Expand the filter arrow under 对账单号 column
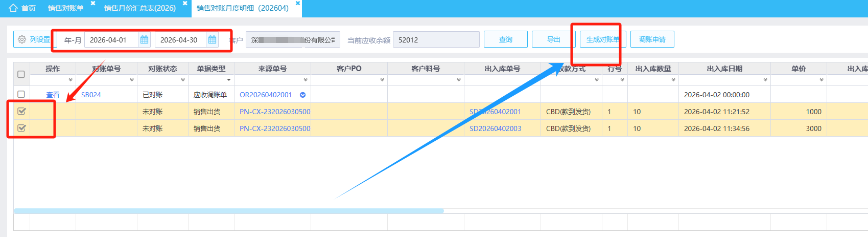868x237 pixels. pos(132,80)
